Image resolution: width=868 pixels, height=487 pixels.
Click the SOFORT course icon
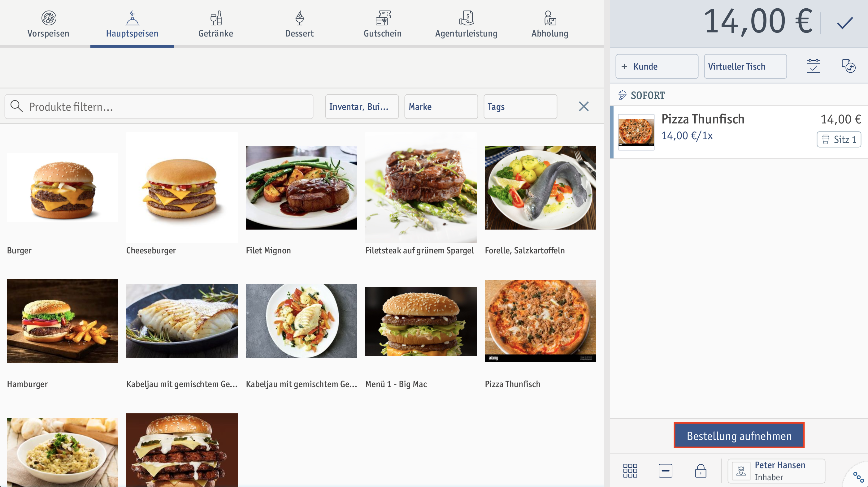tap(622, 95)
